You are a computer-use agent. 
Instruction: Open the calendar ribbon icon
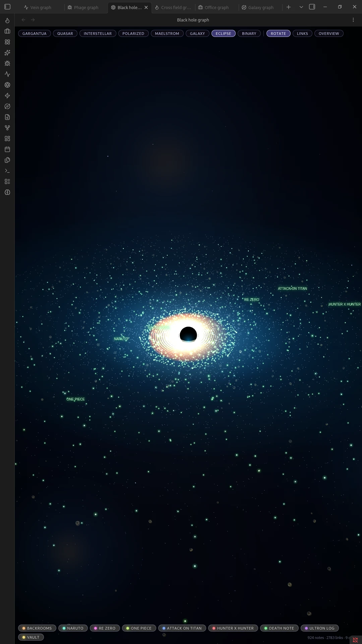click(7, 149)
